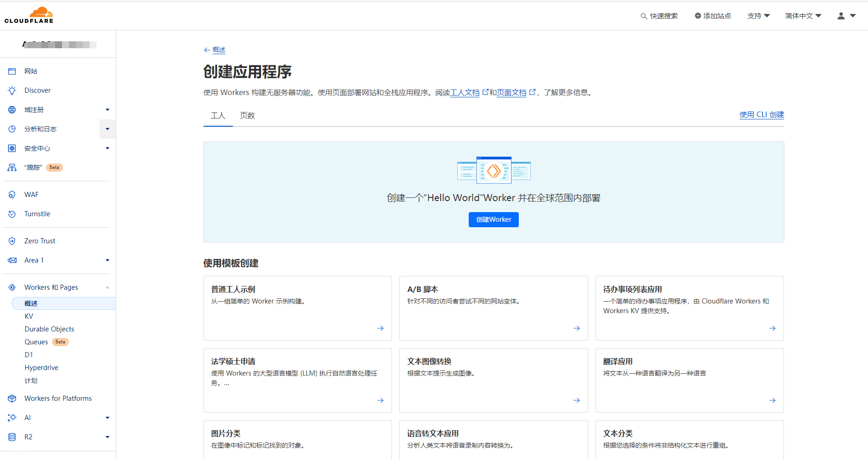
Task: Click the Area 1 envelope icon
Action: click(x=12, y=260)
